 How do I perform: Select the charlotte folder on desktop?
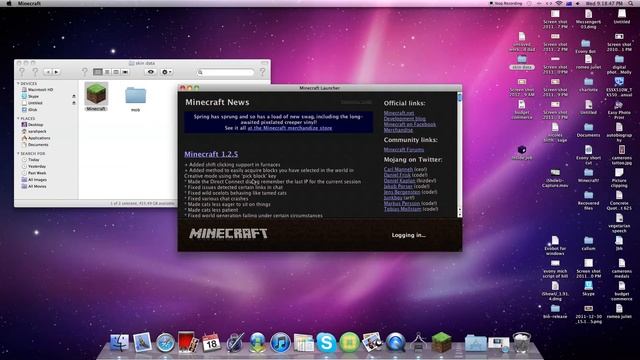[x=588, y=85]
